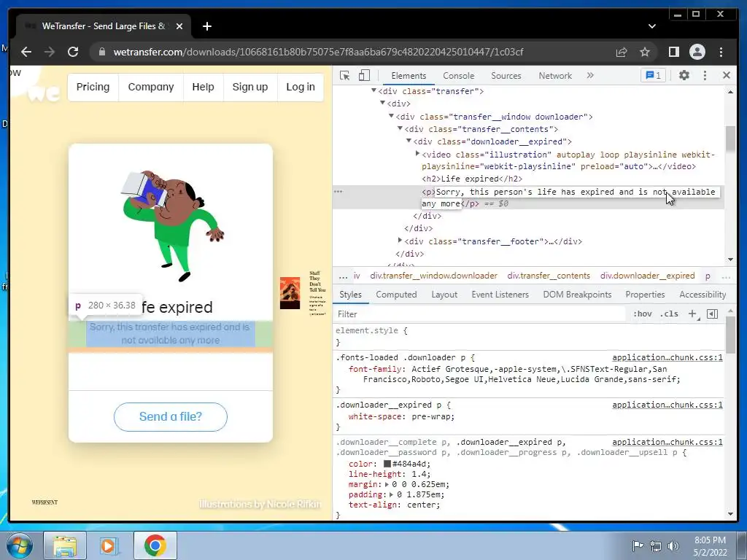Bookmark this page star icon
This screenshot has height=560, width=747.
(x=645, y=52)
